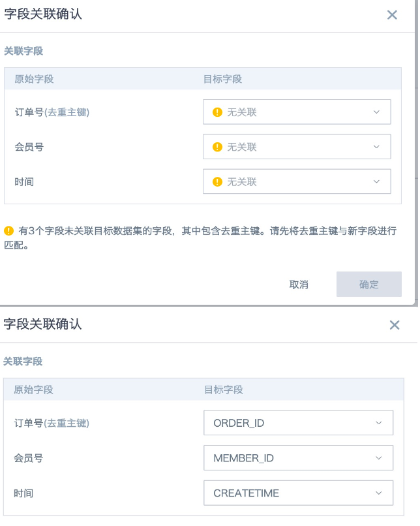
Task: Close the dialog showing 无关联 warnings
Action: click(x=392, y=15)
